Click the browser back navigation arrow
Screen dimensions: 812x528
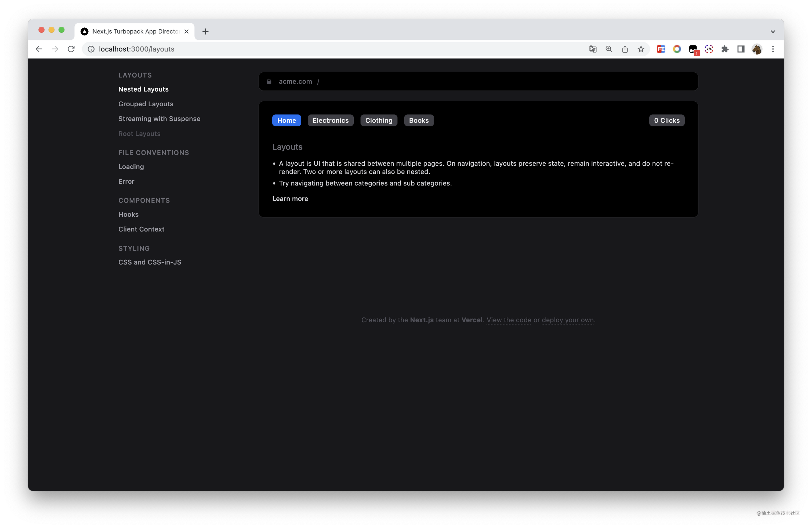point(38,49)
